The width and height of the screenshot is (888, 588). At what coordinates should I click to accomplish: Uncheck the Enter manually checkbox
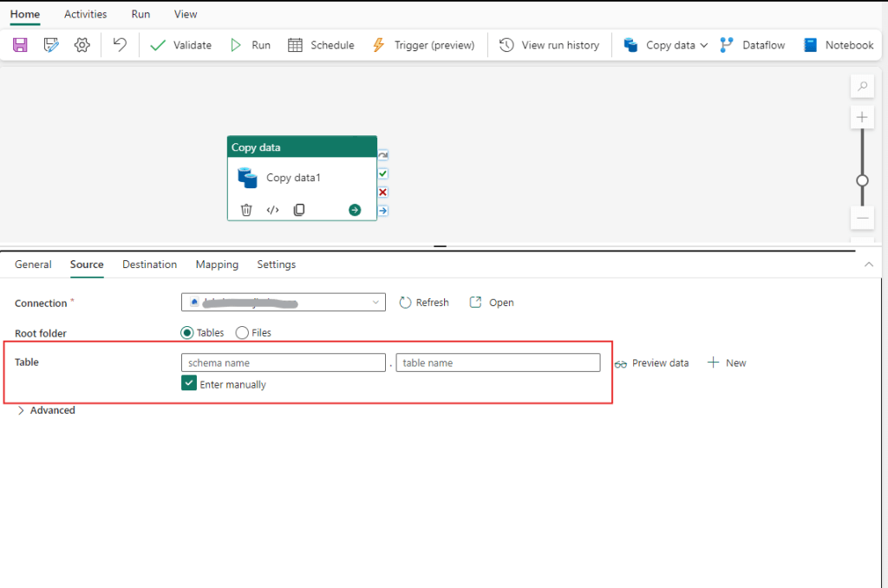pyautogui.click(x=189, y=383)
